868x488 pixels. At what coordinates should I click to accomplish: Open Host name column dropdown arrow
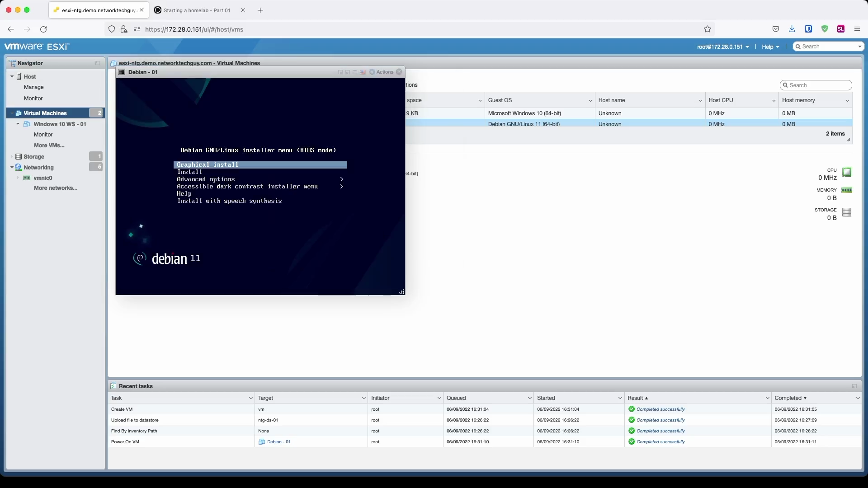click(700, 101)
